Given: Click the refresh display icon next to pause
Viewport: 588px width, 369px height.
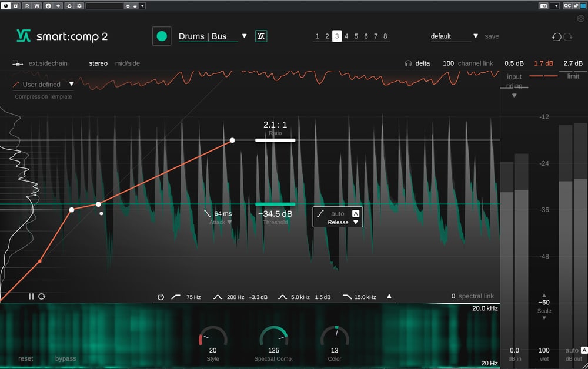Looking at the screenshot, I should coord(42,296).
